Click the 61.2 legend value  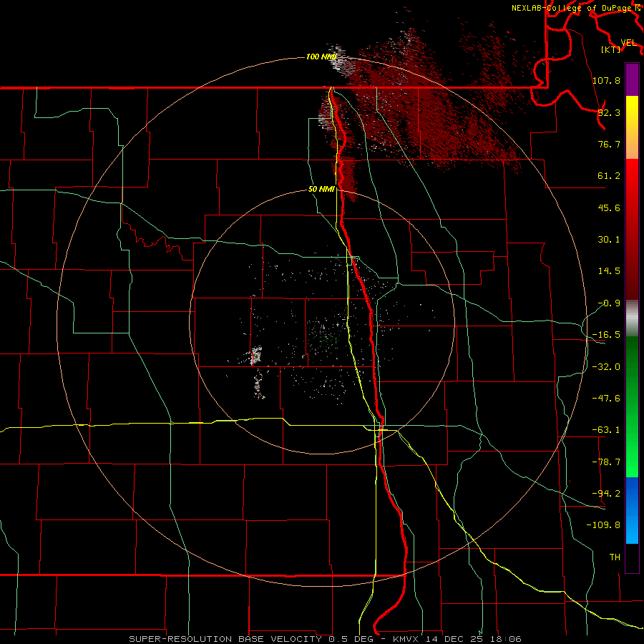609,176
